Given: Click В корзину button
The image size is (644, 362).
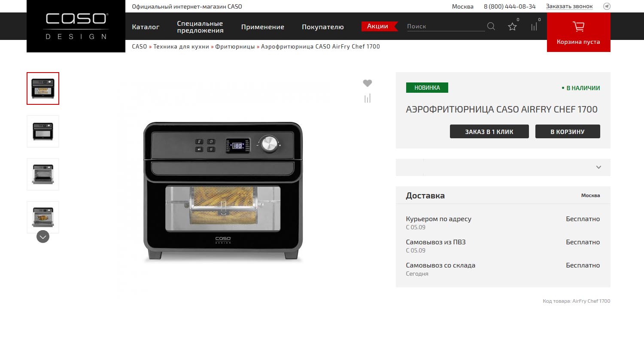Looking at the screenshot, I should tap(568, 131).
